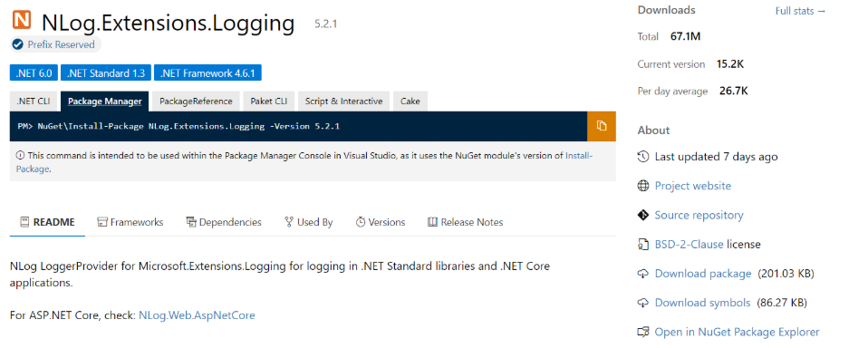Viewport: 868px width, 348px height.
Task: Click the Frameworks tab icon
Action: coord(101,222)
